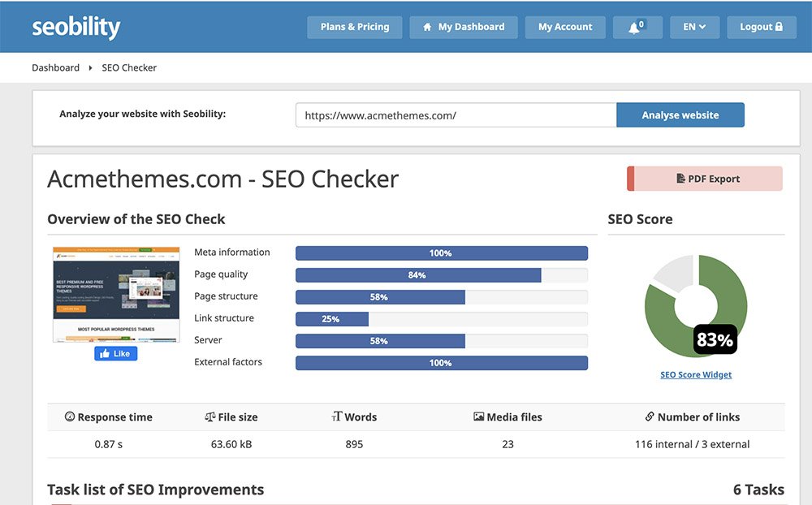
Task: Click the 23 media files value
Action: [508, 444]
